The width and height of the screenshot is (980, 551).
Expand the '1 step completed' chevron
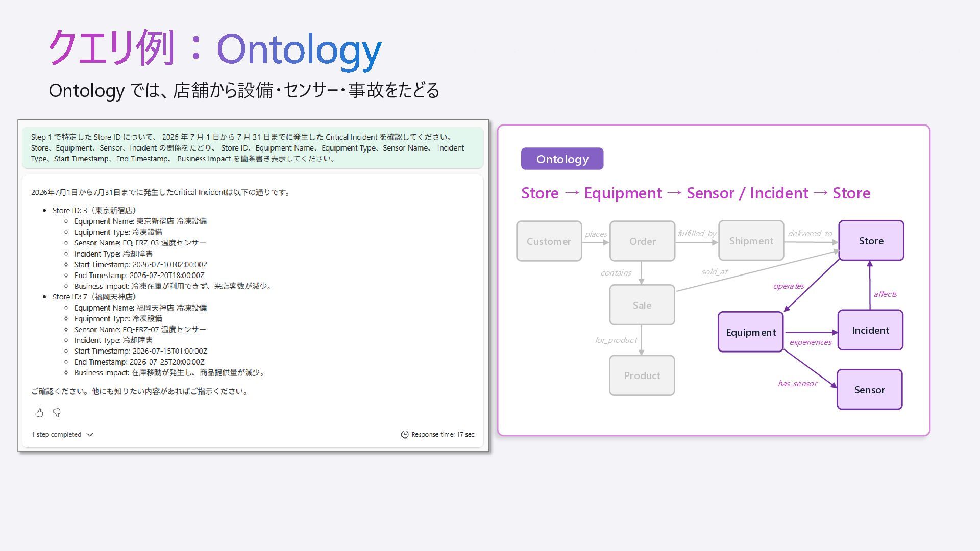point(90,434)
